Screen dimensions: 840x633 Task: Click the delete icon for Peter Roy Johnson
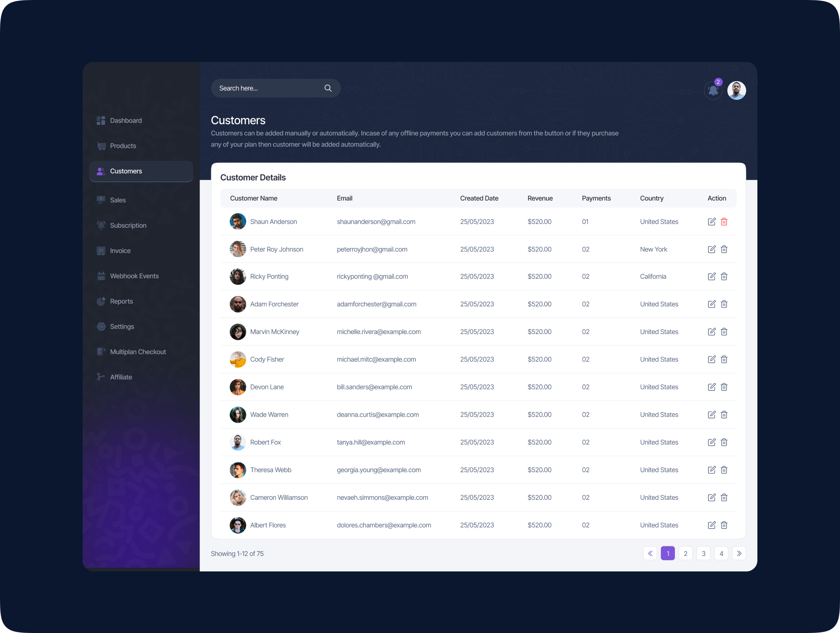coord(724,249)
